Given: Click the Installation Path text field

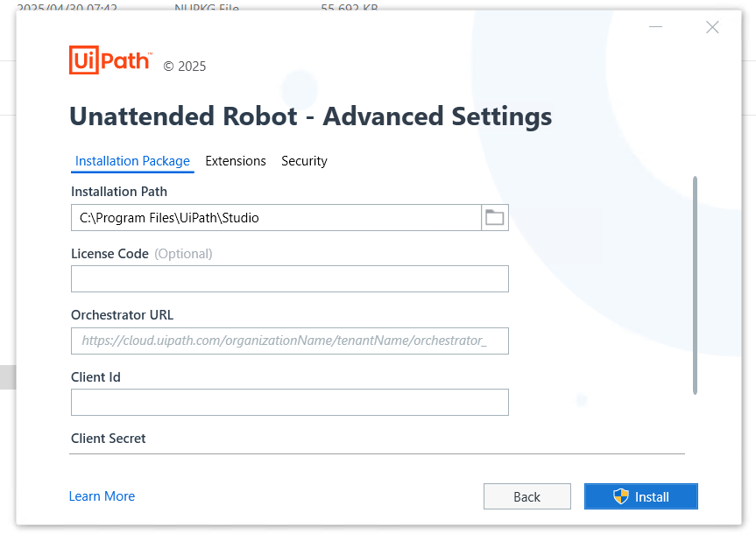Looking at the screenshot, I should click(x=276, y=218).
